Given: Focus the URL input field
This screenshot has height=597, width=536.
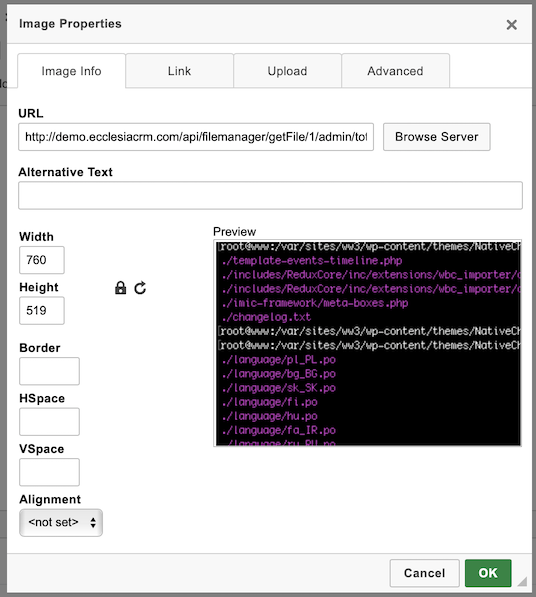Looking at the screenshot, I should [196, 137].
